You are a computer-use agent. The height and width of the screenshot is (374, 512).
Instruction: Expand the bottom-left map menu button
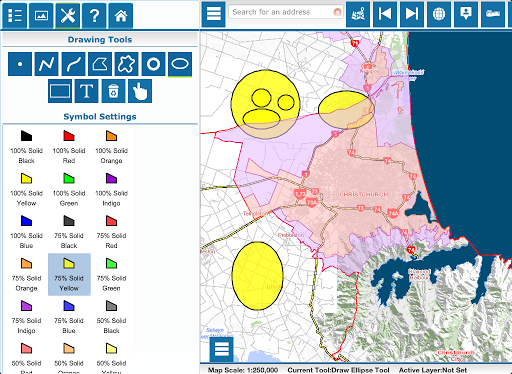(222, 349)
